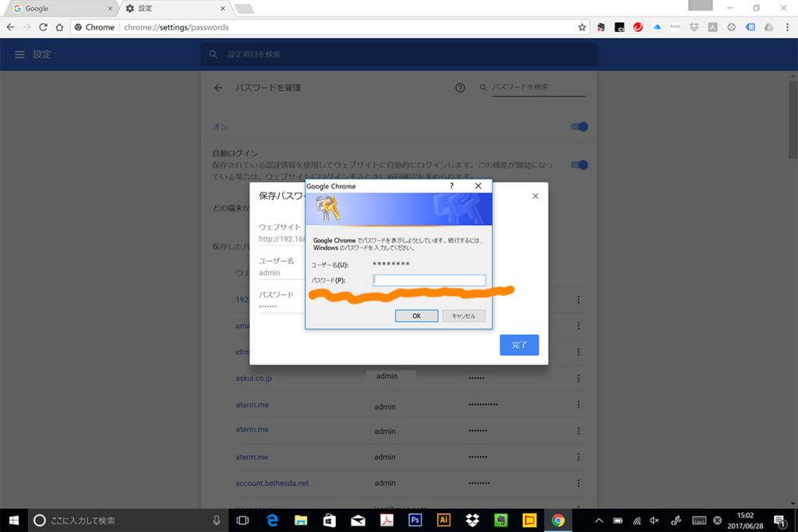Open the blue cloud extension in toolbar

tap(656, 27)
